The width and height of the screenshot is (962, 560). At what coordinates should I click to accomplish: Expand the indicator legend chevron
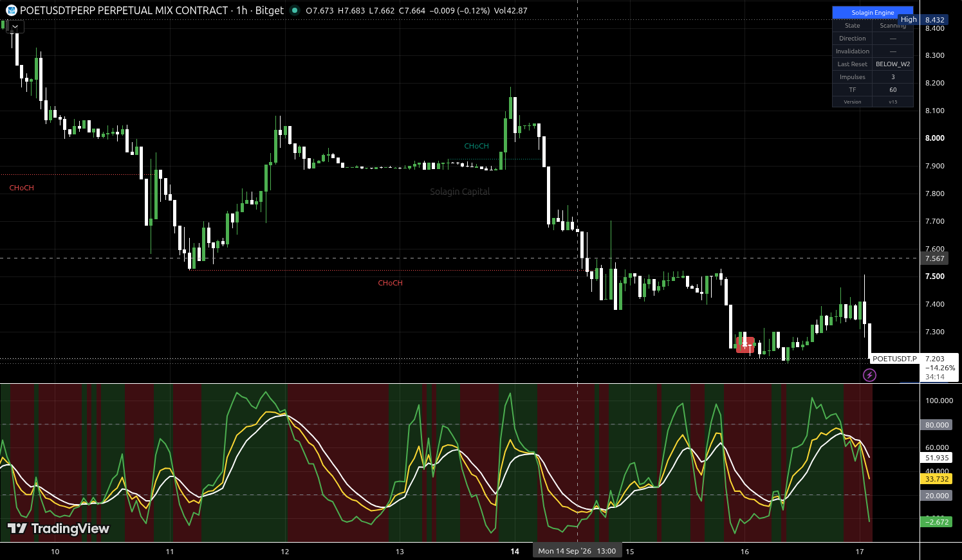[x=15, y=27]
